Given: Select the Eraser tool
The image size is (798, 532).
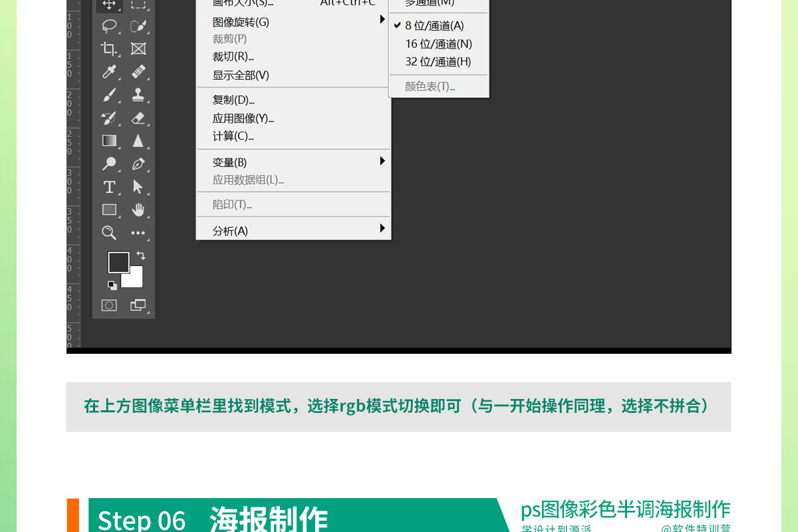Looking at the screenshot, I should click(138, 118).
